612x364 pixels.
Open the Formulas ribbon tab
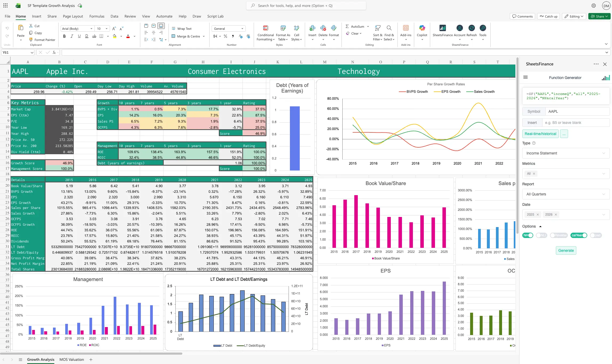(97, 16)
